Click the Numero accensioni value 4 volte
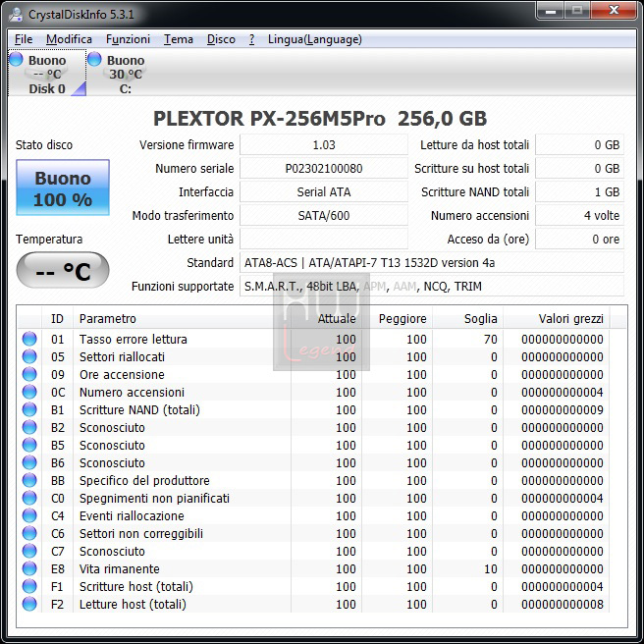 pyautogui.click(x=579, y=216)
